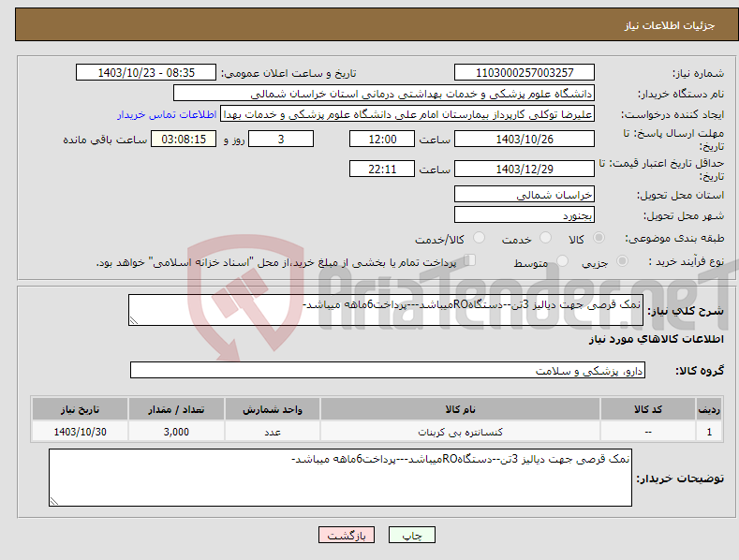The image size is (739, 560).
Task: Click the delivery city field بجنورد
Action: (x=525, y=215)
